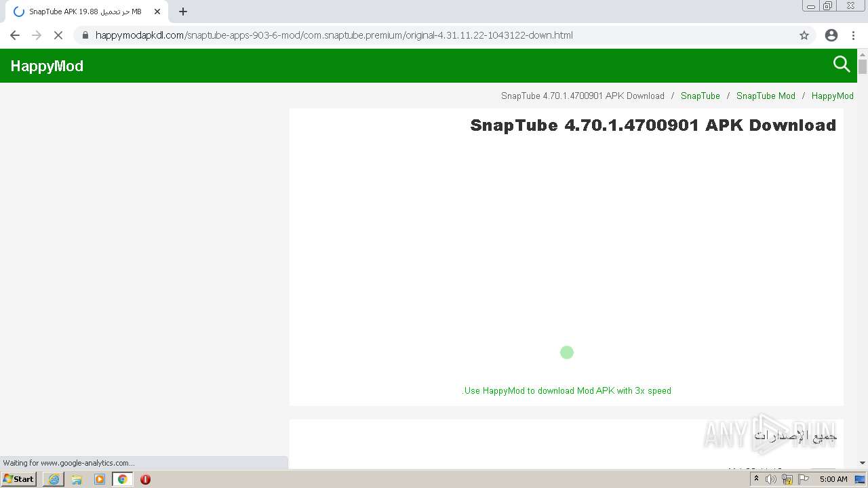Open the Chrome profile avatar menu
The width and height of the screenshot is (868, 488).
pos(831,35)
